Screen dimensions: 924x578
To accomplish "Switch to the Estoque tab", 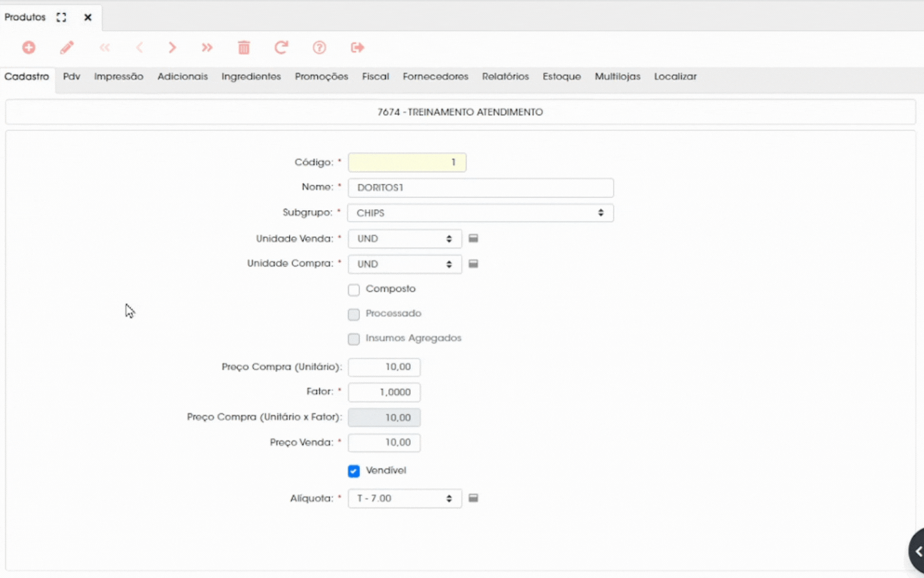I will coord(562,77).
